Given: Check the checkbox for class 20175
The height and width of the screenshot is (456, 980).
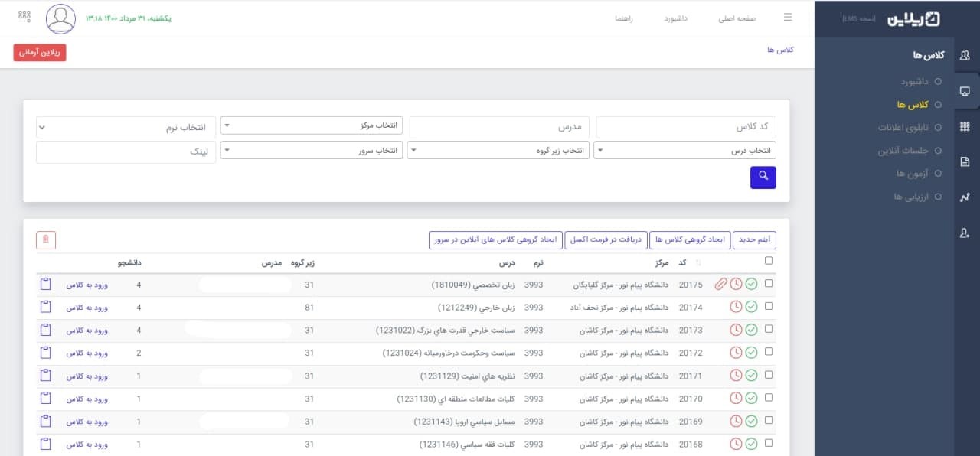Looking at the screenshot, I should [769, 283].
